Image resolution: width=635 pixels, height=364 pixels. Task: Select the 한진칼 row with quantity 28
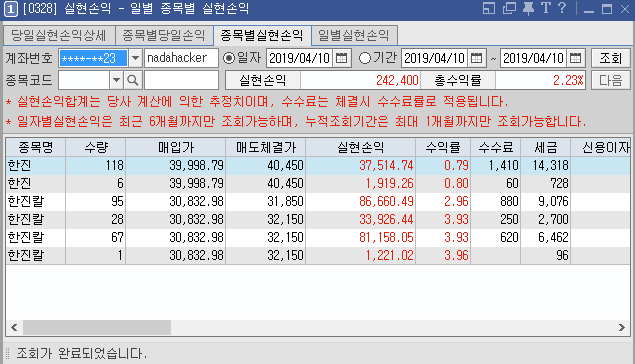318,219
